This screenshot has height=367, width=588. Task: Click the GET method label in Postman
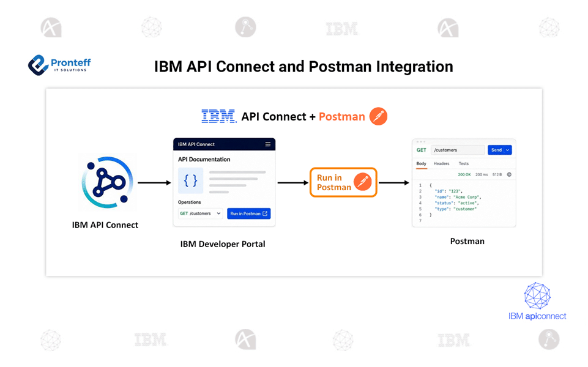422,150
